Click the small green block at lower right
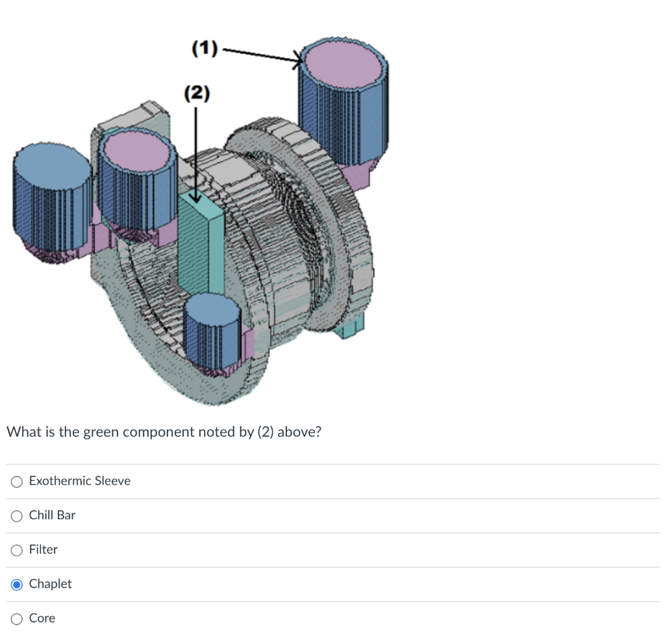This screenshot has width=665, height=644. pyautogui.click(x=349, y=326)
